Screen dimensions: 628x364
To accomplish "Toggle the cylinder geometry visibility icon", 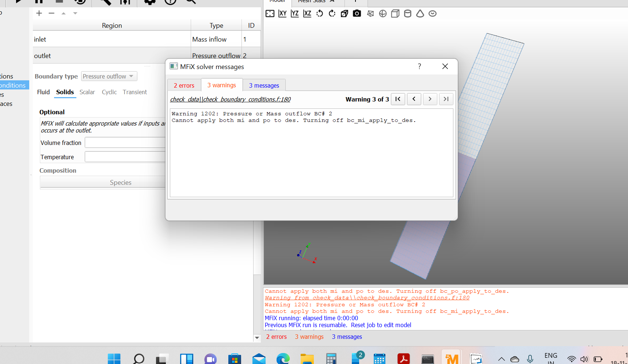I will click(x=408, y=14).
